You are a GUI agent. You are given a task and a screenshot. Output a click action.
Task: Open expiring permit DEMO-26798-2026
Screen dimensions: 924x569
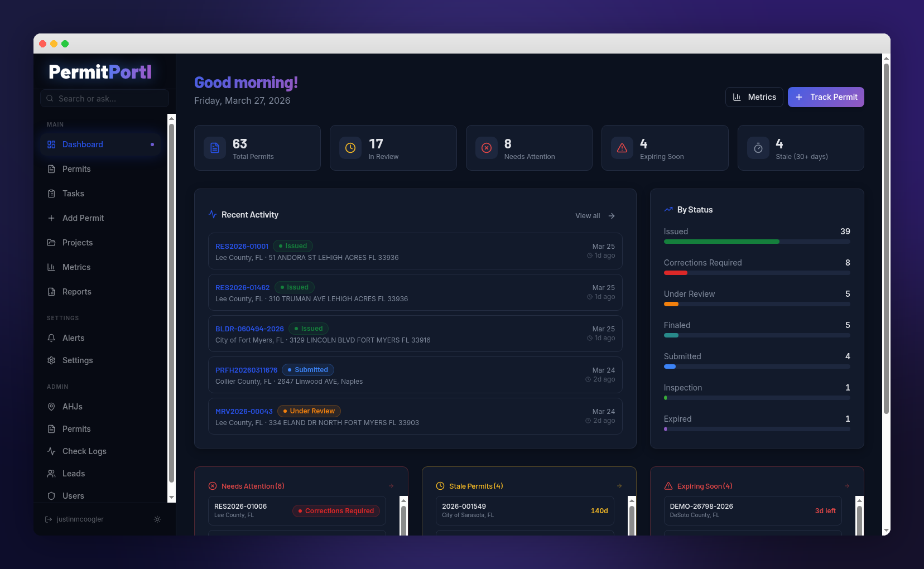753,510
